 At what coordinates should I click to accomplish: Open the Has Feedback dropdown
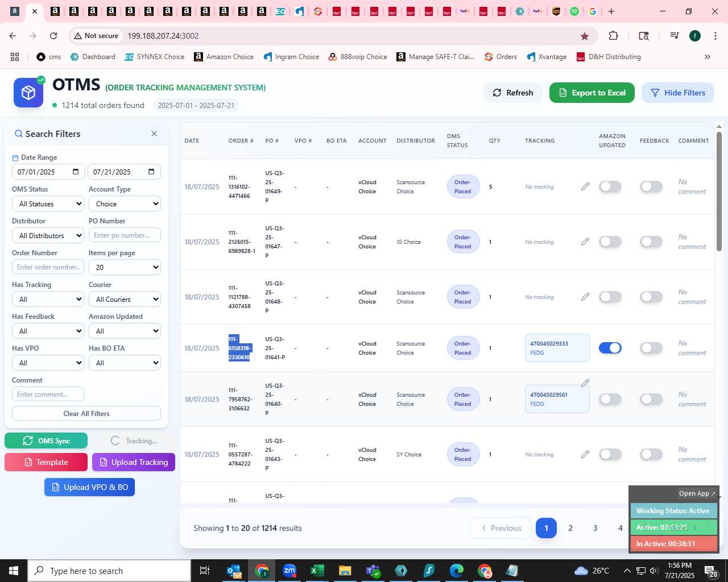(x=48, y=331)
